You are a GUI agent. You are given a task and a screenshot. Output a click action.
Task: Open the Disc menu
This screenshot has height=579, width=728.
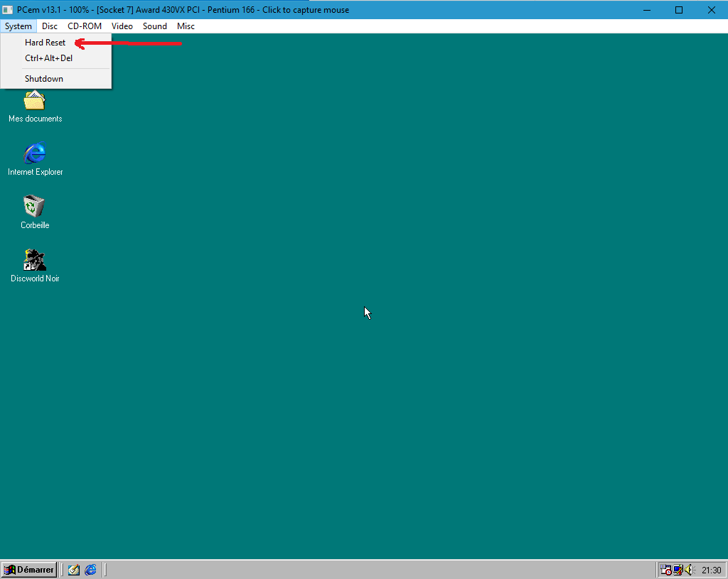[x=50, y=26]
